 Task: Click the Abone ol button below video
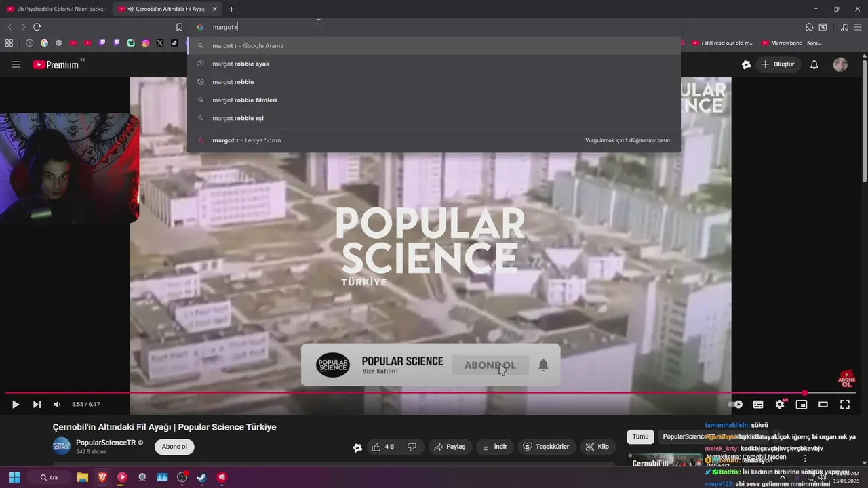coord(174,447)
